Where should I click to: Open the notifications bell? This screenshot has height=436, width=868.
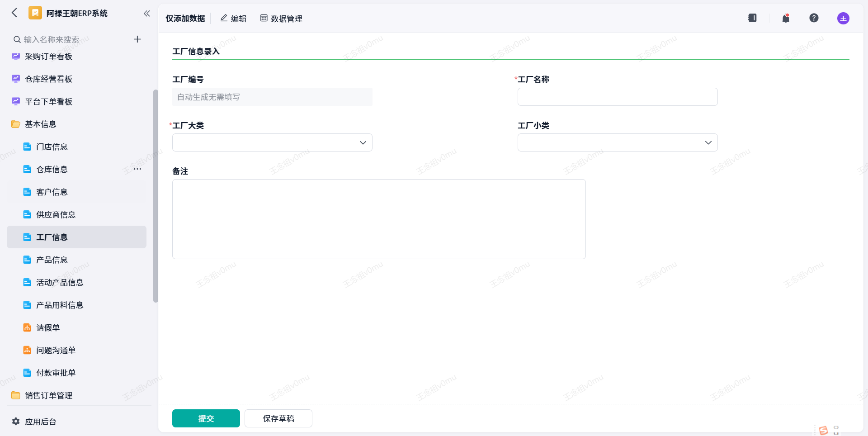[786, 18]
